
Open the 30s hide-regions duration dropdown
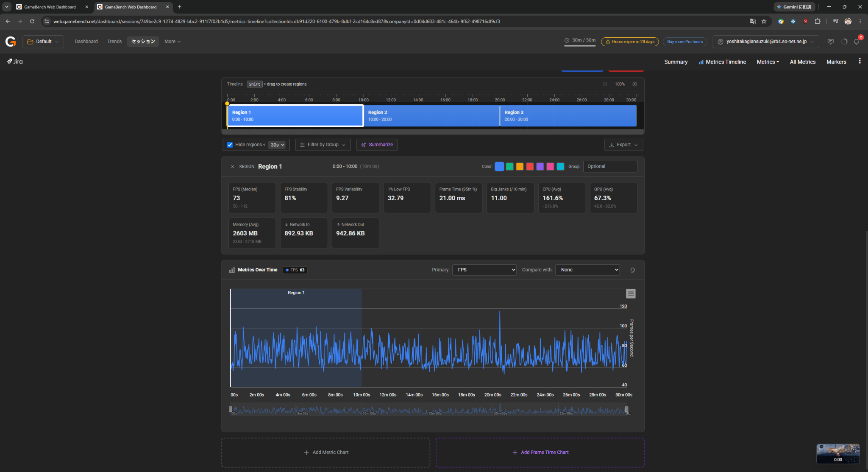[277, 145]
